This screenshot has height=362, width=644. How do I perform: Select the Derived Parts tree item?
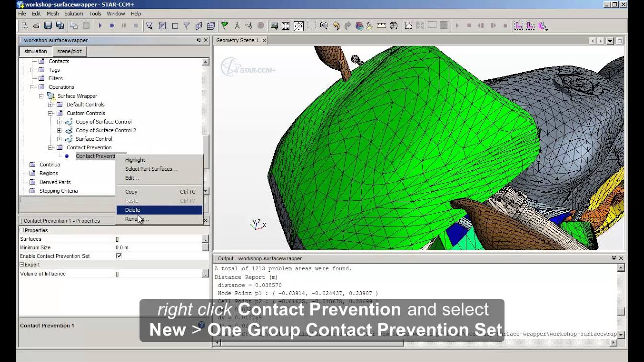55,182
